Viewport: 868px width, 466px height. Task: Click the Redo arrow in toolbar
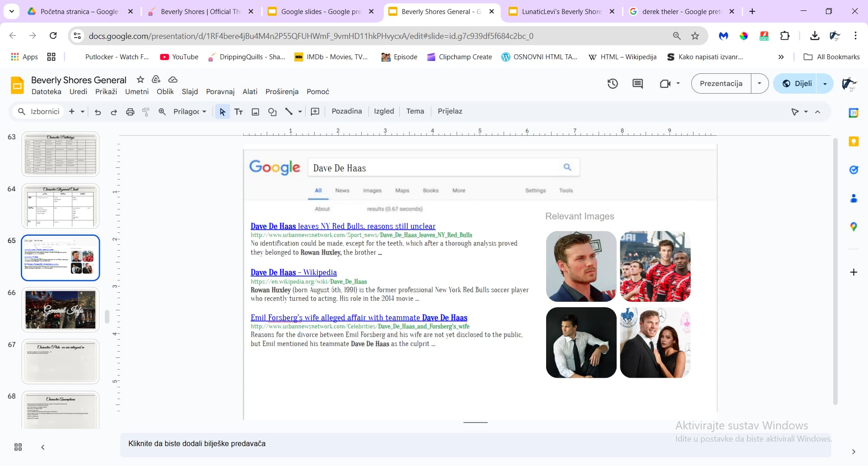114,112
